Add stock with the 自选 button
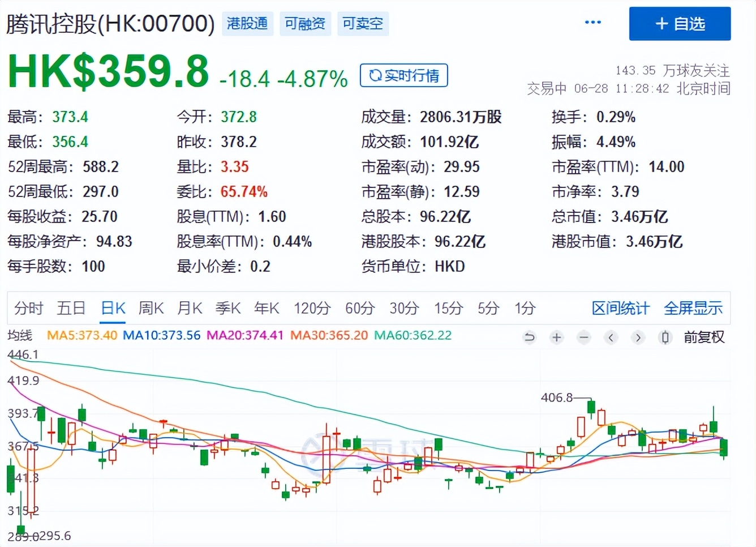This screenshot has height=547, width=756. 680,24
